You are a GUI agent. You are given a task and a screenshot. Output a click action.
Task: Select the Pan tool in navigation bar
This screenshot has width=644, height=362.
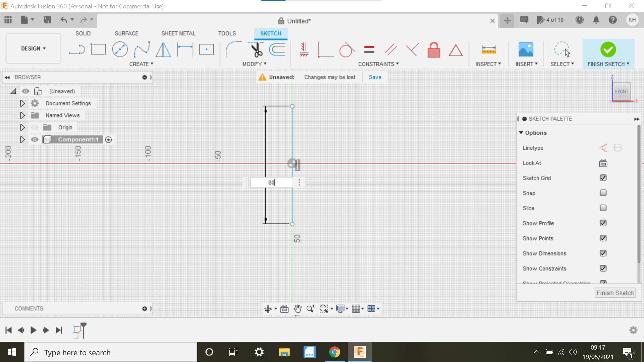pyautogui.click(x=298, y=309)
